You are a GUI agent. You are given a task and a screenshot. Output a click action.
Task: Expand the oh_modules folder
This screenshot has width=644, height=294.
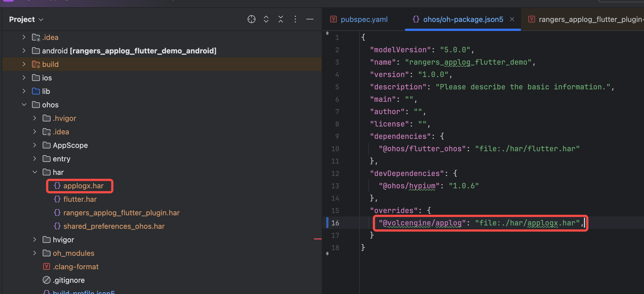(x=35, y=253)
